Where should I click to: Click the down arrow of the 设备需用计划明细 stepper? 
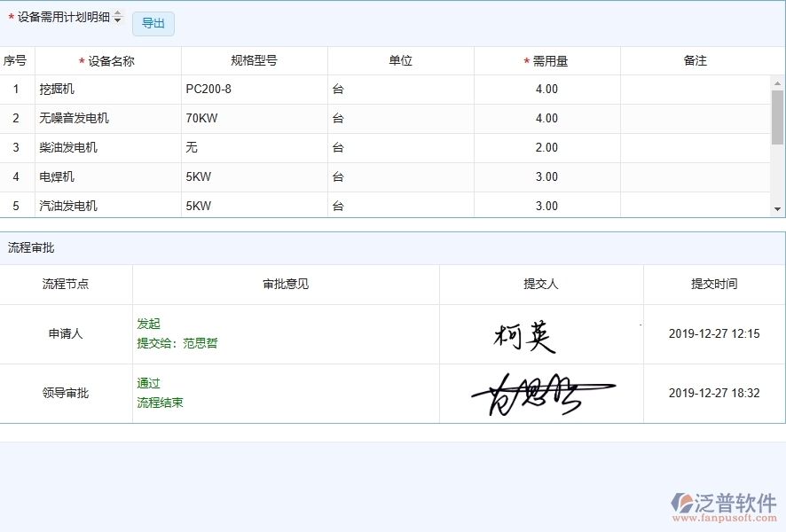116,19
